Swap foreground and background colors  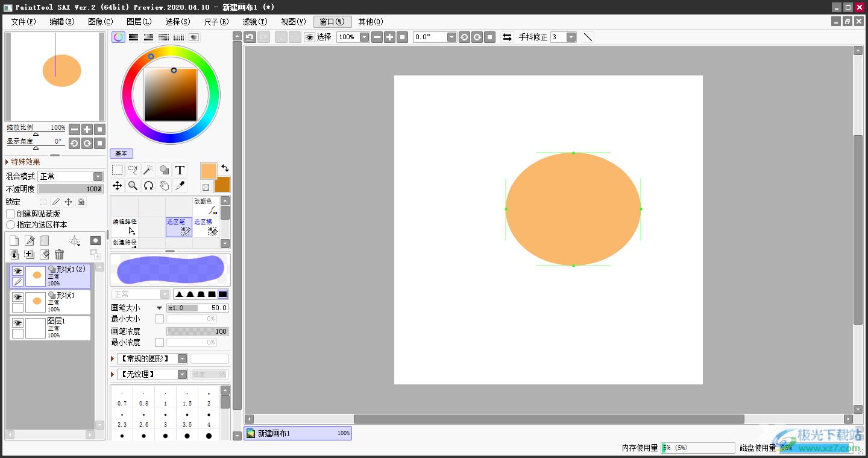[225, 168]
